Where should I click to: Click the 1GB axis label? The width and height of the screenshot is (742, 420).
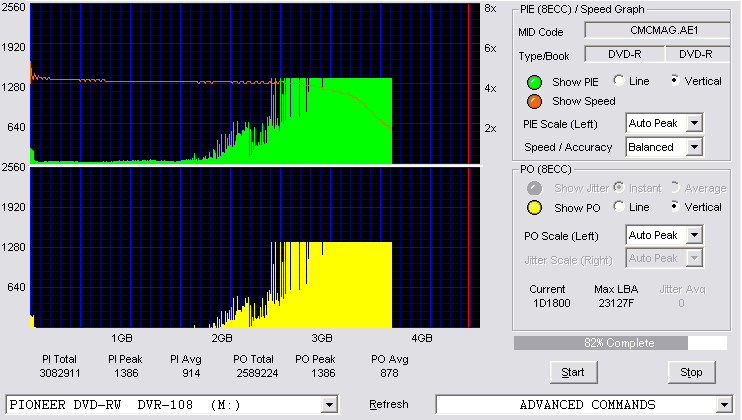tap(122, 338)
